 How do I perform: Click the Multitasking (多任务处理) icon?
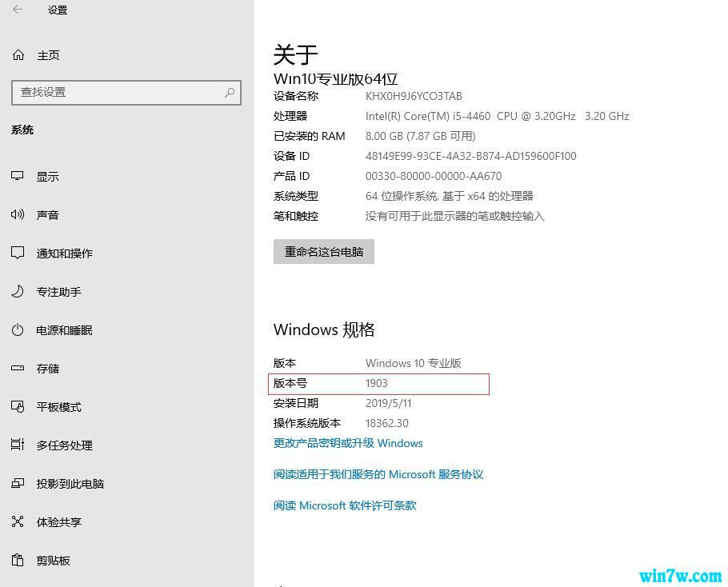coord(18,445)
